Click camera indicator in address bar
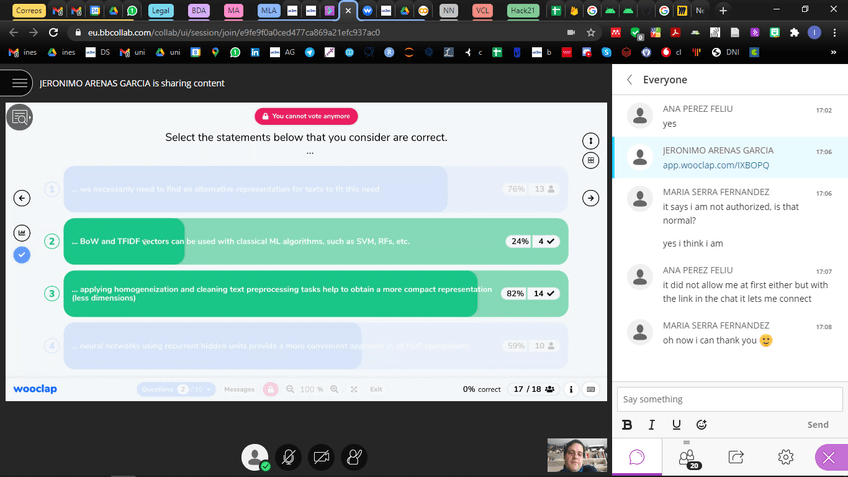The width and height of the screenshot is (848, 477). point(571,32)
